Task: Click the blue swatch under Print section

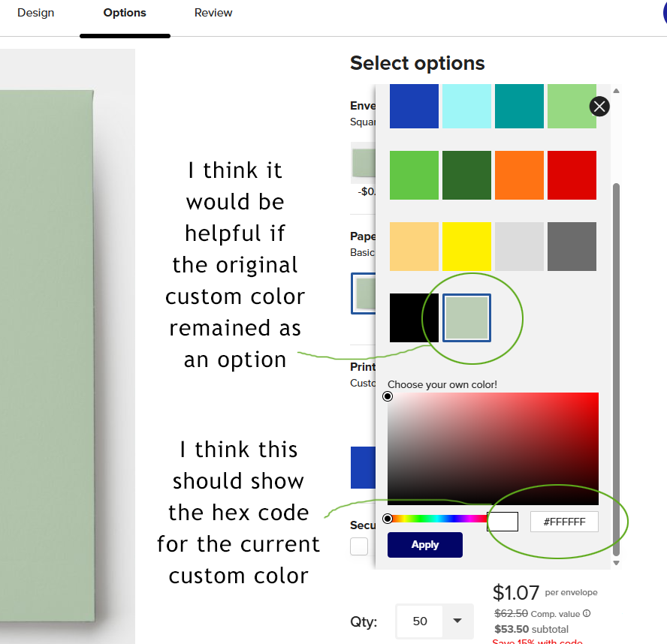Action: (x=363, y=468)
